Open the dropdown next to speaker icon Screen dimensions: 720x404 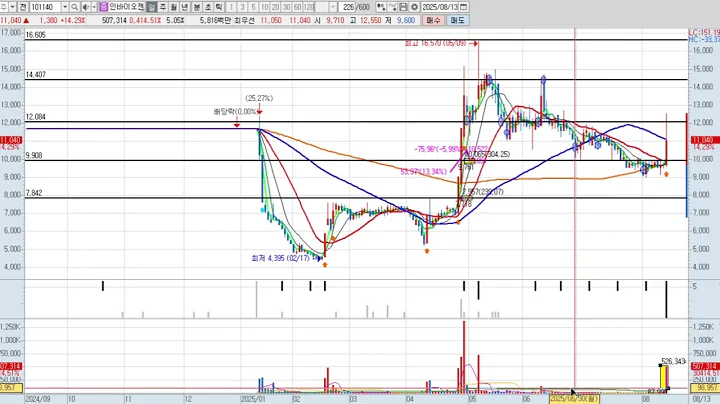point(94,7)
